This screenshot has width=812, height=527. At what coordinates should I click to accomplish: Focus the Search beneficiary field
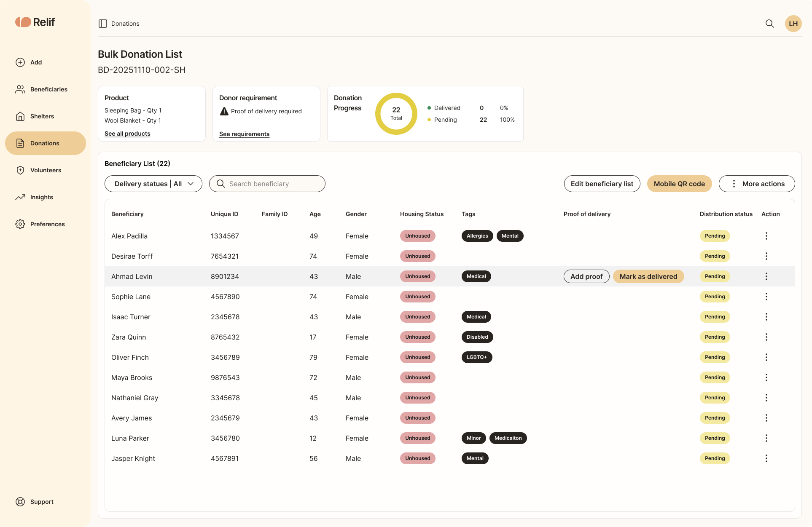point(267,184)
